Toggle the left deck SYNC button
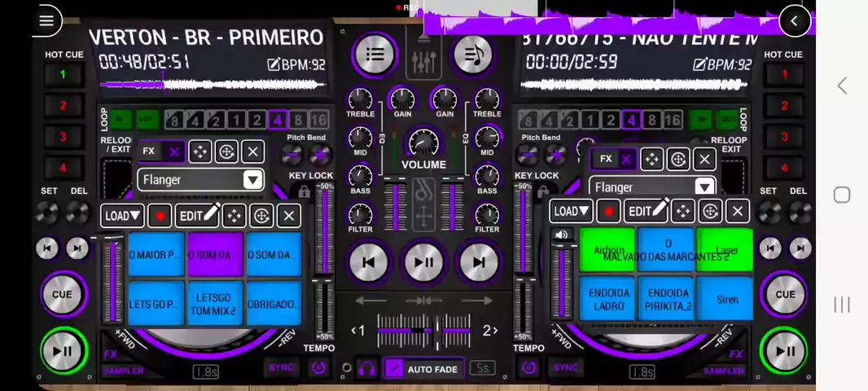868x391 pixels. (281, 368)
